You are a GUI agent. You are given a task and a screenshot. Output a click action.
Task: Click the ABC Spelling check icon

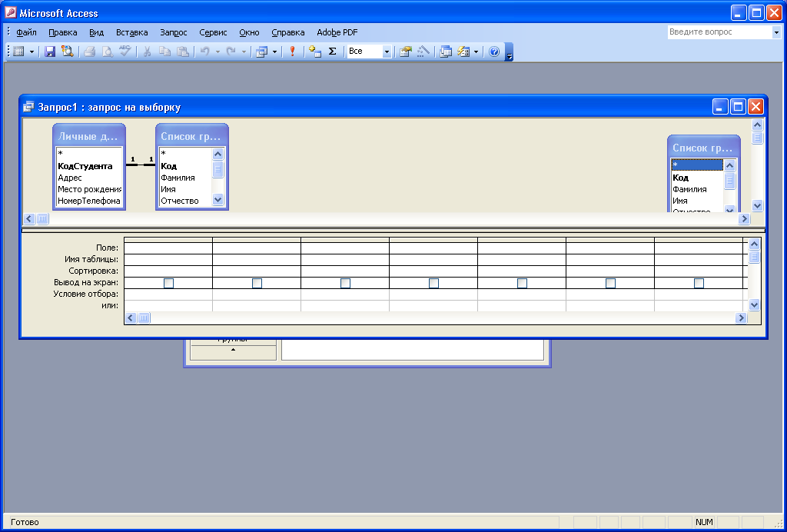point(125,52)
